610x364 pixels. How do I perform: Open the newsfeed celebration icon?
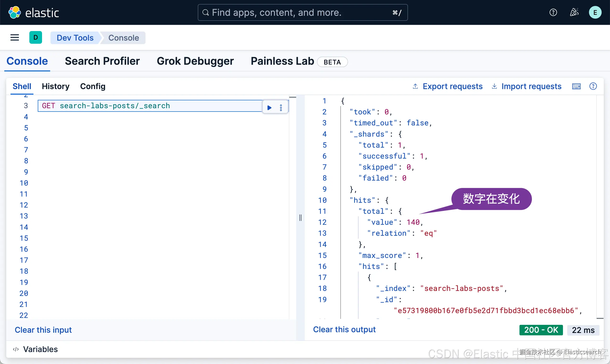click(x=574, y=12)
